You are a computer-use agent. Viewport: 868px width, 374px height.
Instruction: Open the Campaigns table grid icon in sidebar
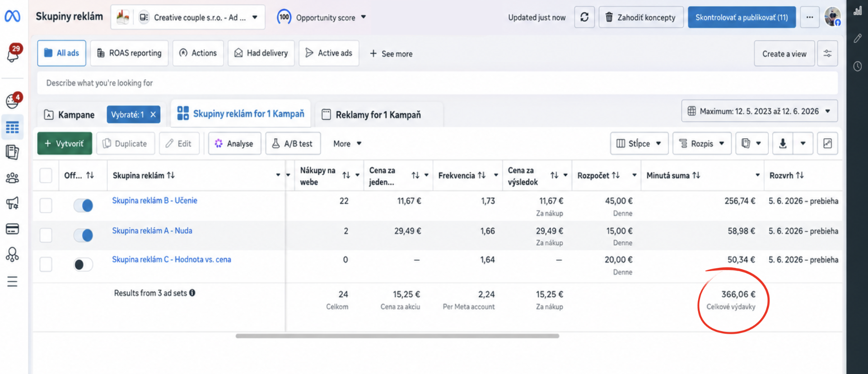tap(12, 127)
